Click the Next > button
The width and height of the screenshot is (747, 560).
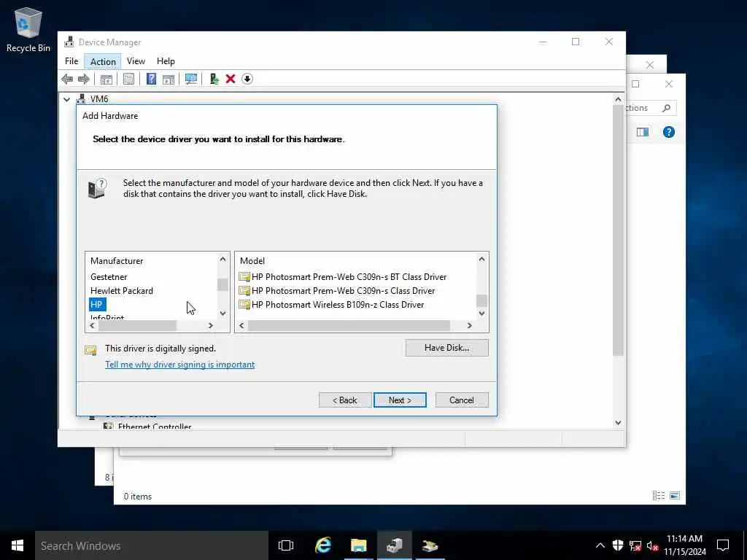pyautogui.click(x=400, y=400)
